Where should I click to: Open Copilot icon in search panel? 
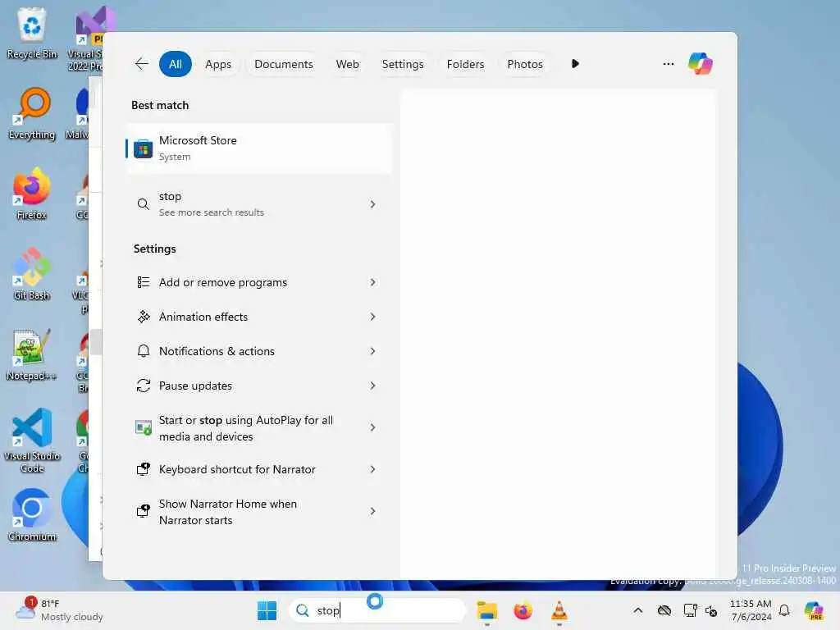point(701,64)
